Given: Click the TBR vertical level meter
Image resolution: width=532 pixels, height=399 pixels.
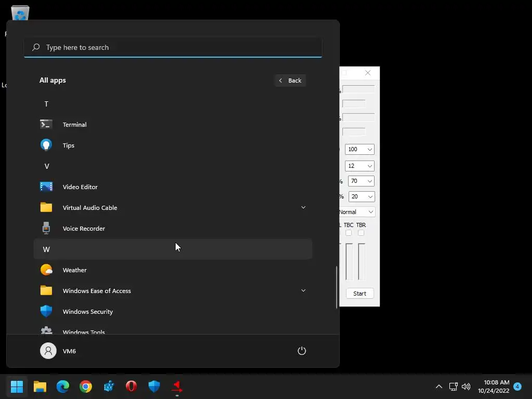Looking at the screenshot, I should point(362,262).
